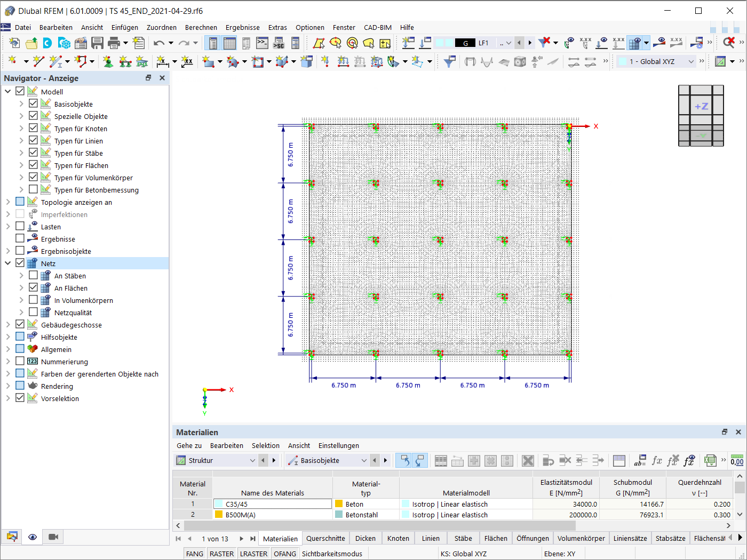Click the new dimension tool icon

[163, 62]
